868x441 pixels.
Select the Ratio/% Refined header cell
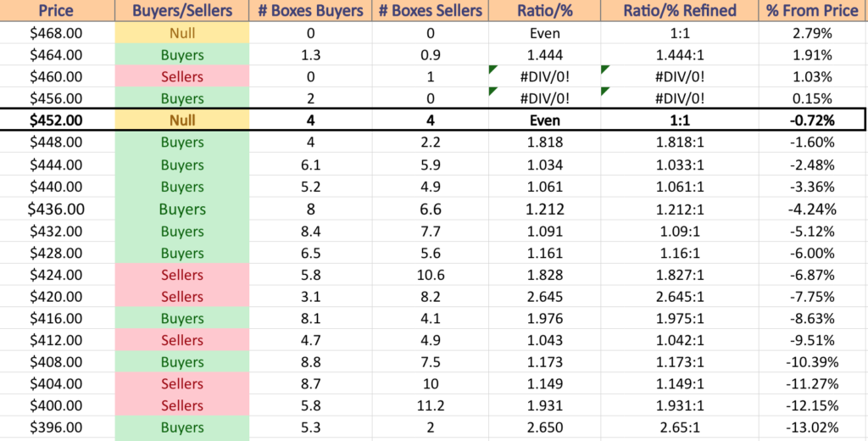click(679, 10)
